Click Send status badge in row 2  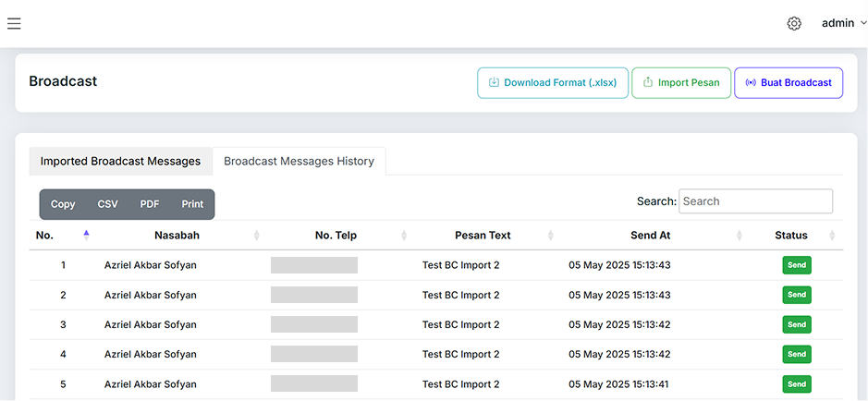coord(797,295)
